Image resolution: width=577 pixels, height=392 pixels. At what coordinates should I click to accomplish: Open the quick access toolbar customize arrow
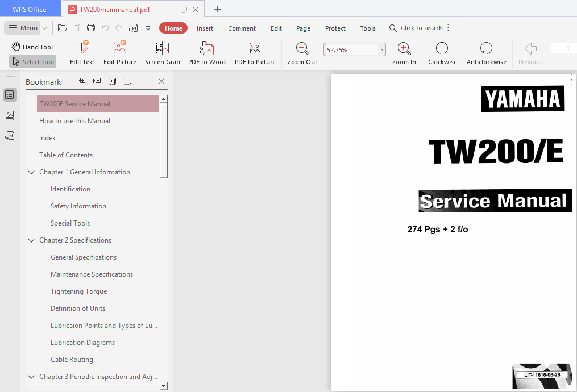click(x=148, y=28)
